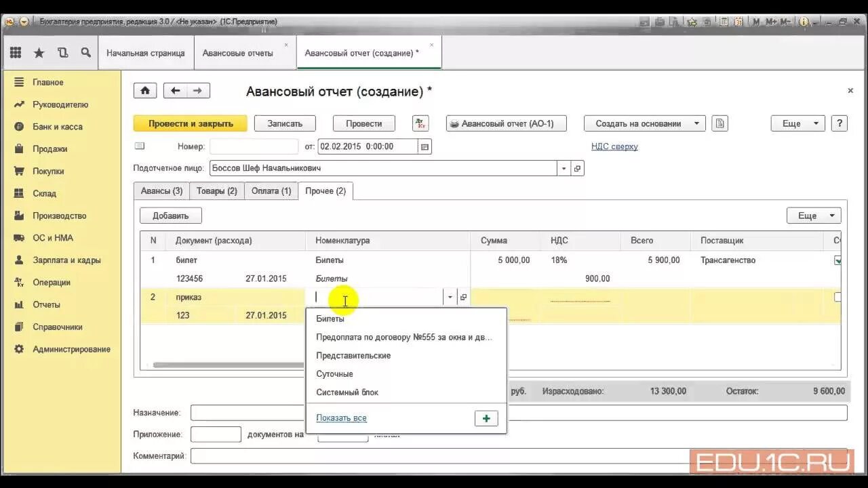Click the M+ button in title bar
Viewport: 868px width, 488px height.
click(x=771, y=22)
